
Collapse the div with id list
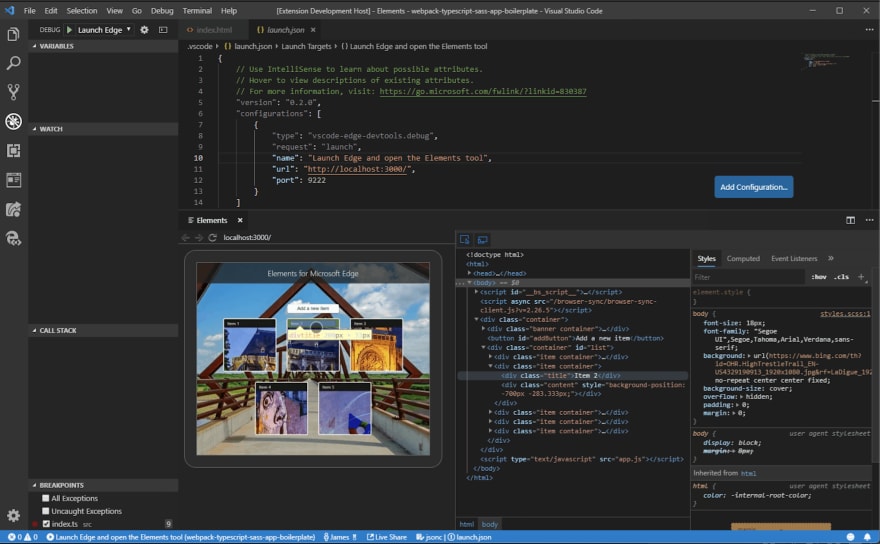[483, 348]
